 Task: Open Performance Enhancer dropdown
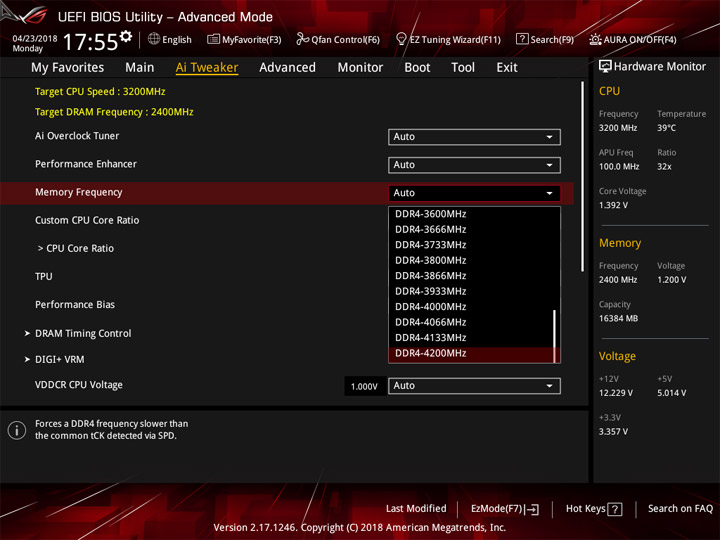tap(474, 165)
